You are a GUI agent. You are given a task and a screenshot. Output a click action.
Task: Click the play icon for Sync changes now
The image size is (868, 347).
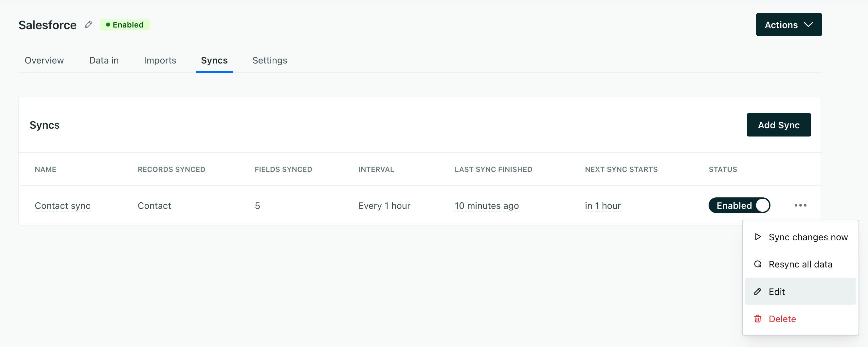tap(758, 237)
